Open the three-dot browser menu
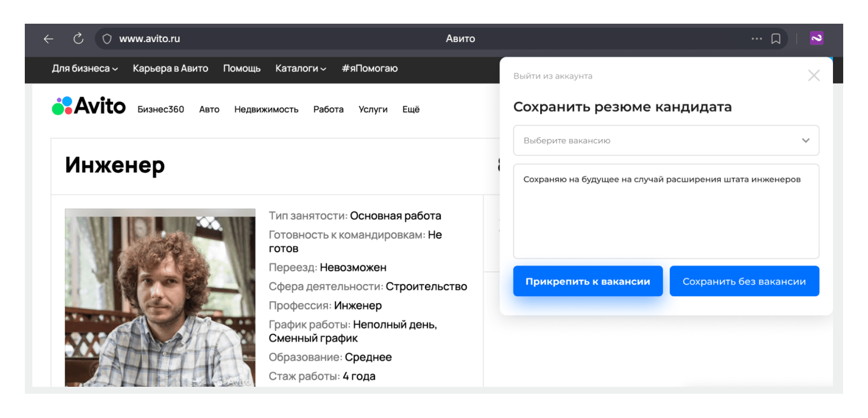 756,39
